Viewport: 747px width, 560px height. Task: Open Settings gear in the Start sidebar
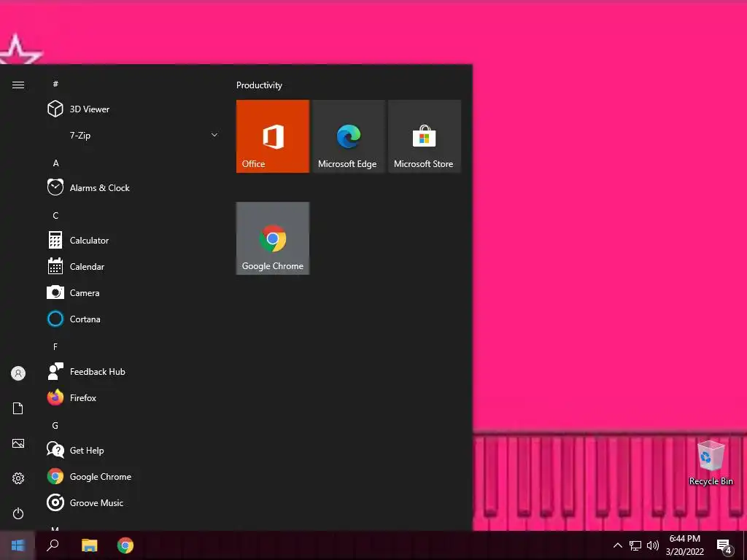tap(18, 478)
